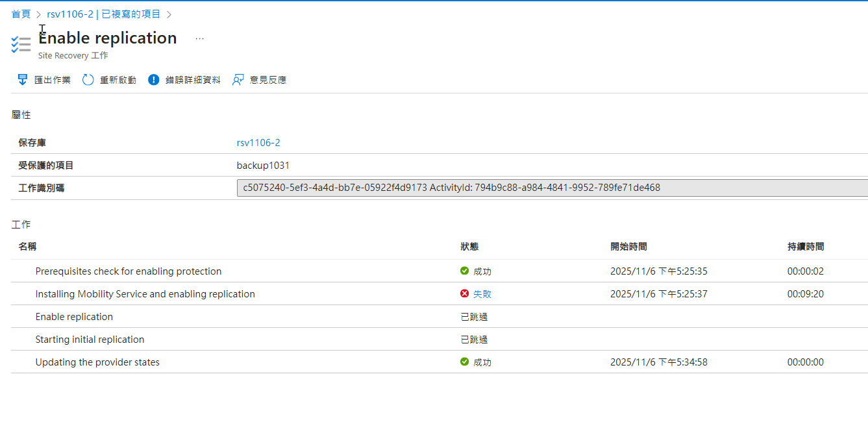
Task: Open the rsv1106-2 vault link
Action: tap(258, 142)
